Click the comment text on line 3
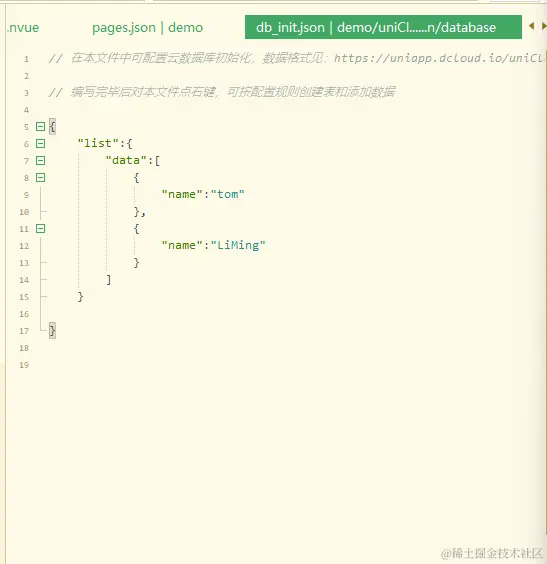547x564 pixels. [x=222, y=92]
